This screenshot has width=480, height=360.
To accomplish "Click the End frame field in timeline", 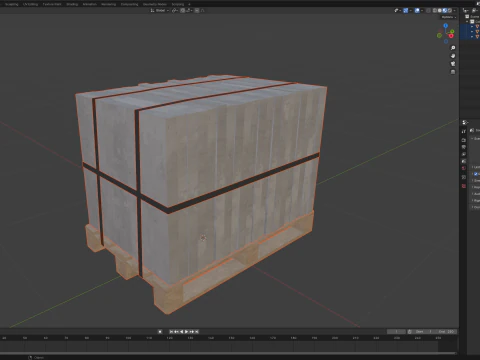I will (446, 332).
